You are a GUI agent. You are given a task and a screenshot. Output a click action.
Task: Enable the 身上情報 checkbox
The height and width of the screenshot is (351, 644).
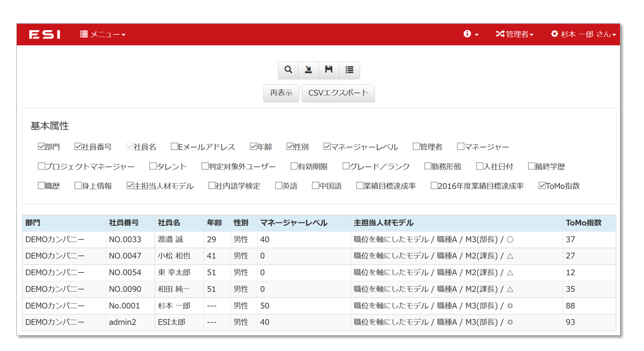[x=78, y=185]
